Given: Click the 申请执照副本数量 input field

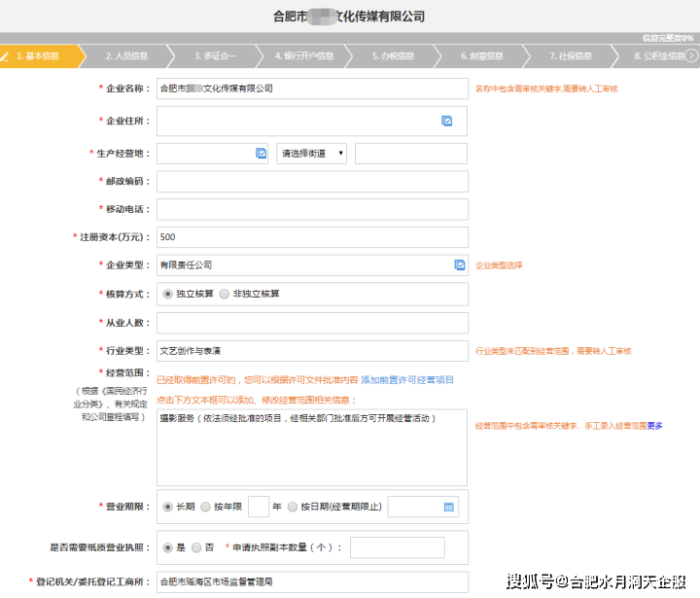Looking at the screenshot, I should coord(398,547).
